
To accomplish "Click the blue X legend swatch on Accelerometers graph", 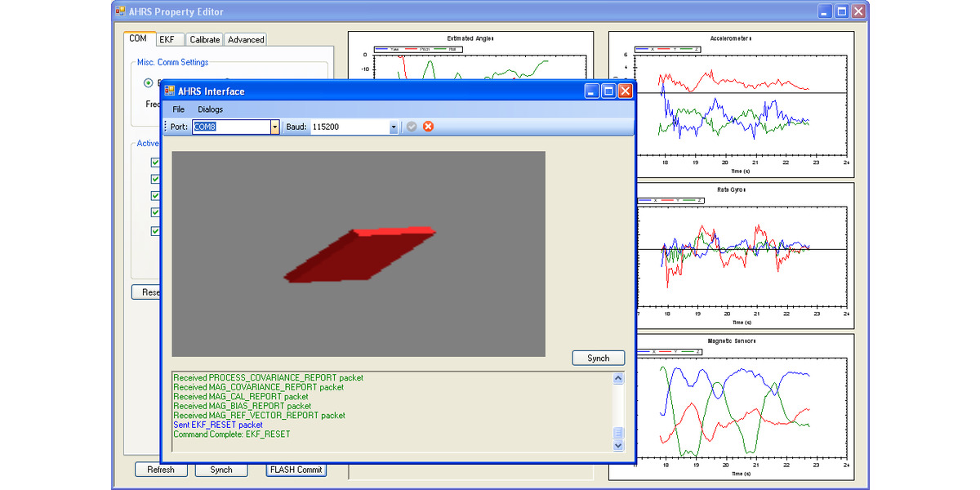I will pyautogui.click(x=642, y=49).
